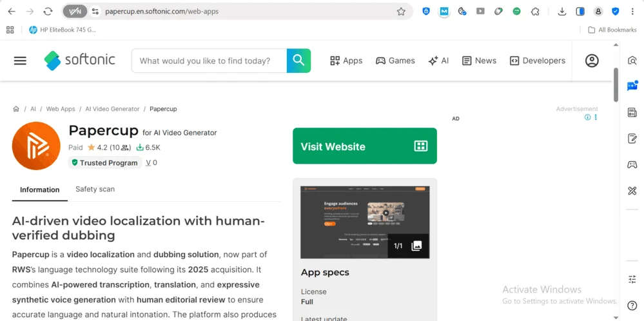
Task: Open the sidebar tools icon
Action: coord(632,190)
